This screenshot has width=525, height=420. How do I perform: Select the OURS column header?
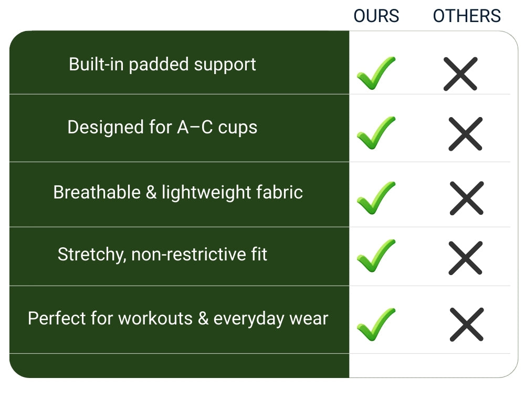click(x=376, y=16)
